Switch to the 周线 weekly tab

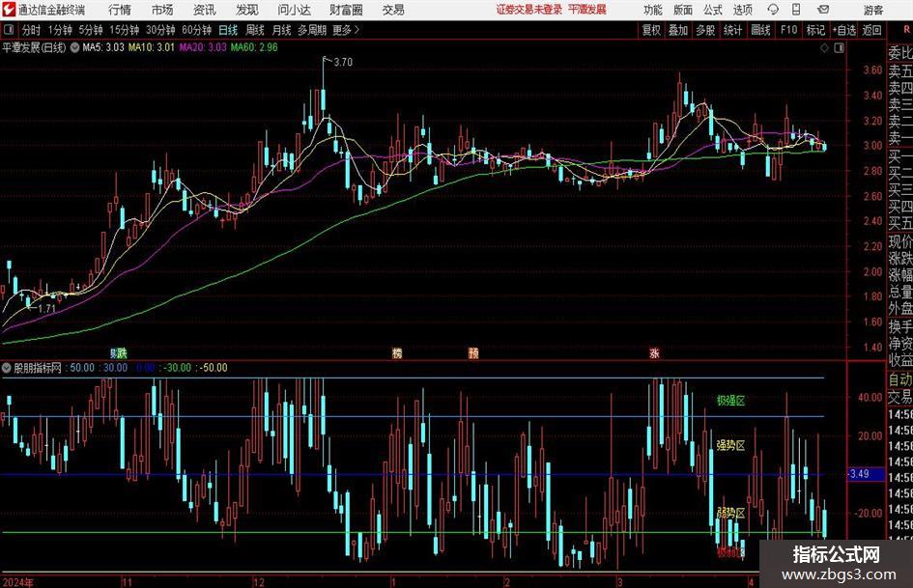(255, 30)
